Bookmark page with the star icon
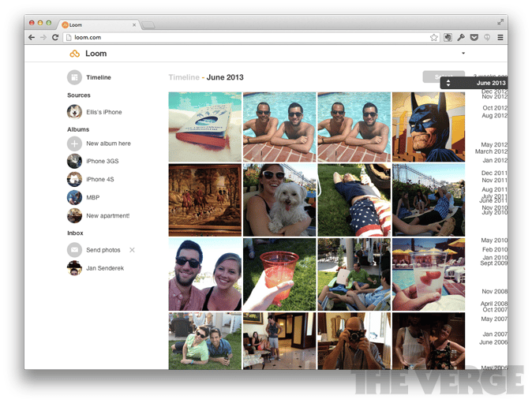The width and height of the screenshot is (532, 403). point(433,37)
